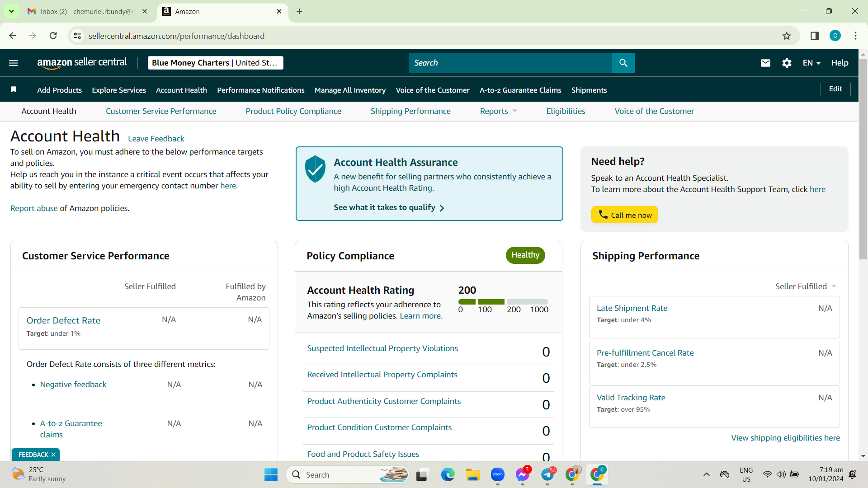Open the hamburger navigation menu

click(x=14, y=63)
